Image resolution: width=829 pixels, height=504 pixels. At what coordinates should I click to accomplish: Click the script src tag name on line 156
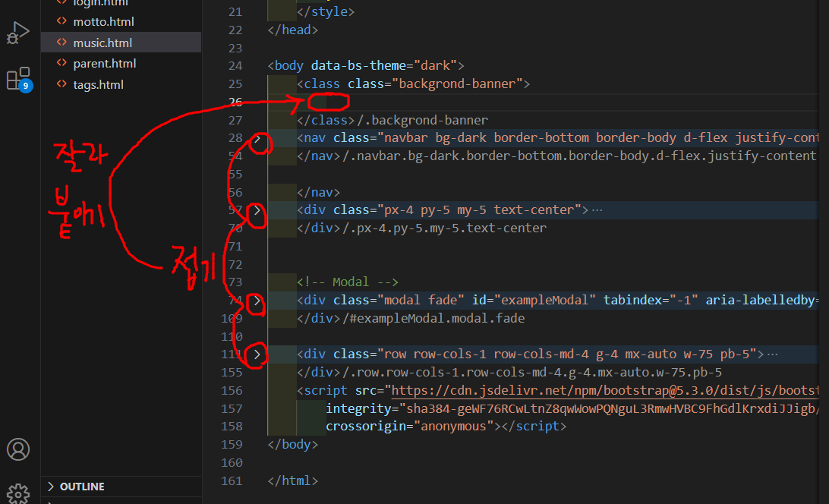click(x=326, y=390)
